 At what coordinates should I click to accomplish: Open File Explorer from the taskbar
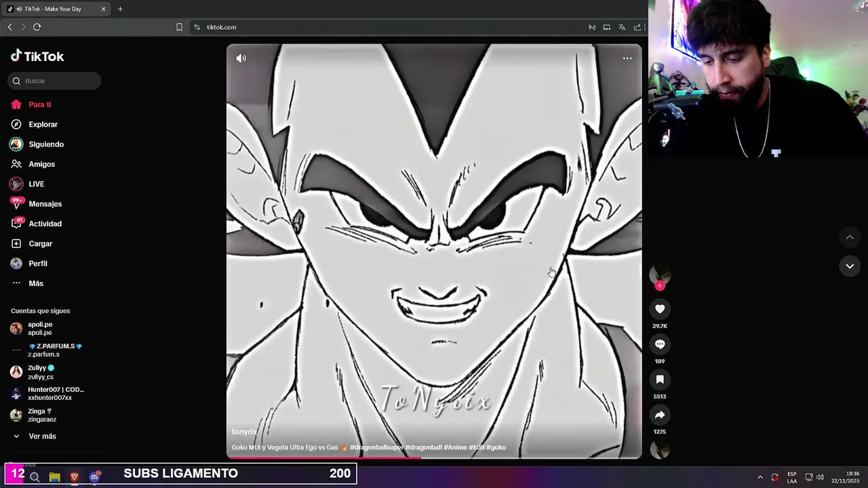tap(54, 477)
